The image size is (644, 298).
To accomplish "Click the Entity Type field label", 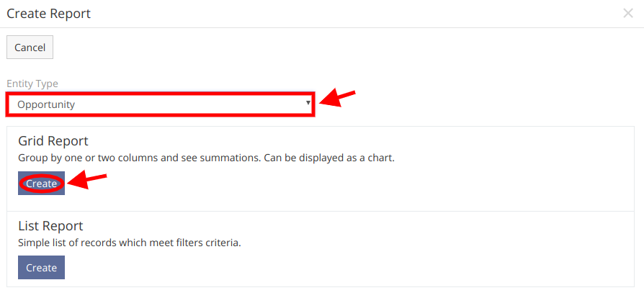I will click(x=32, y=83).
